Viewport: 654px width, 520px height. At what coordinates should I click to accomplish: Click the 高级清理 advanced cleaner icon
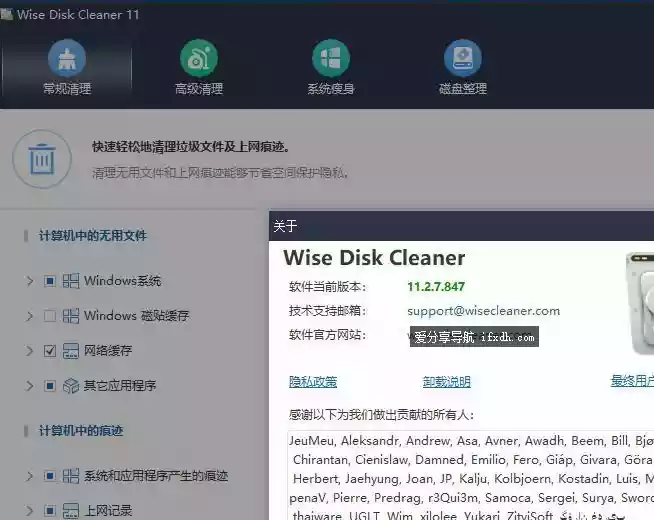pyautogui.click(x=198, y=58)
